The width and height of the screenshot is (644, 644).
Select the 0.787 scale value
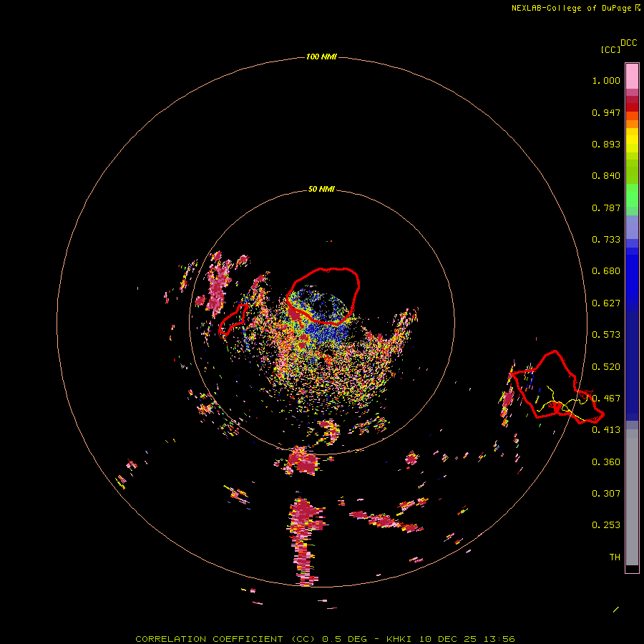pos(606,208)
